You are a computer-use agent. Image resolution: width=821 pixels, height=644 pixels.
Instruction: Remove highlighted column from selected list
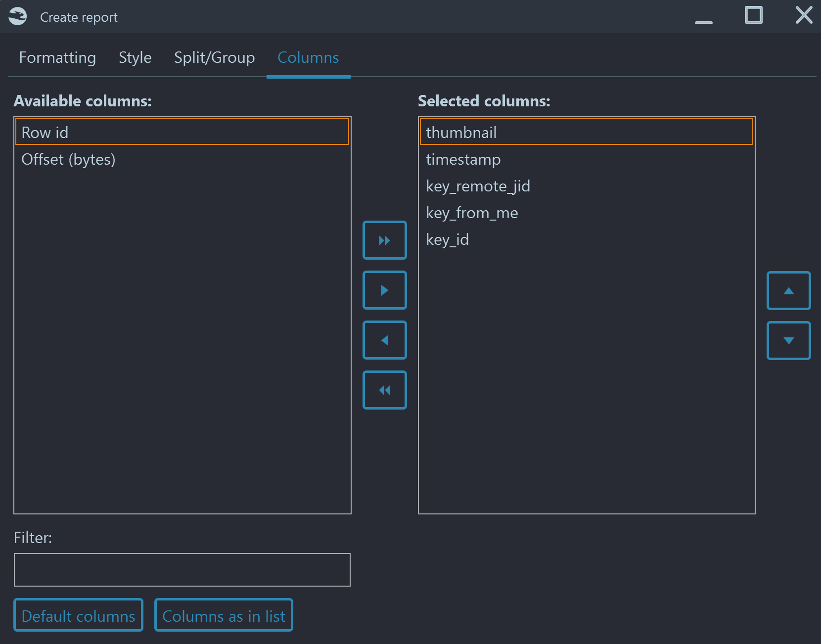tap(385, 340)
